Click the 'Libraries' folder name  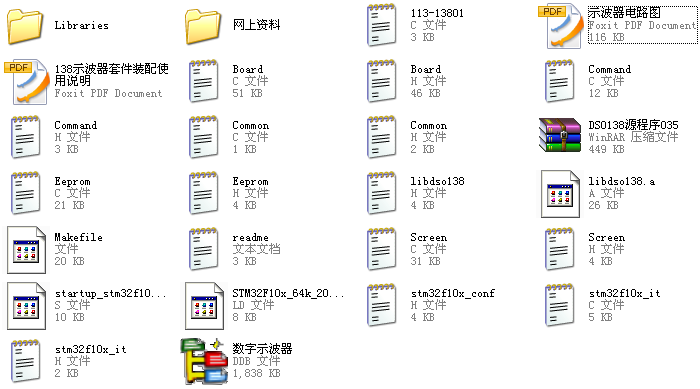pyautogui.click(x=82, y=25)
